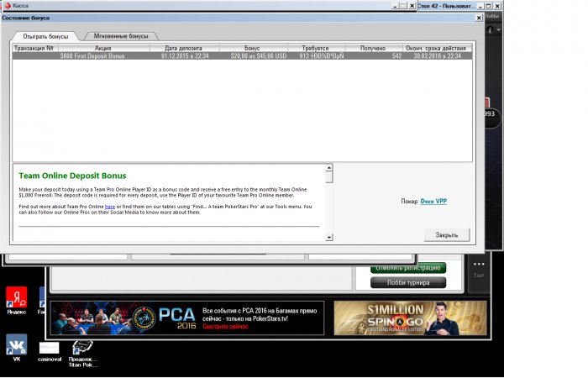Open the VK desktop shortcut

[x=16, y=348]
